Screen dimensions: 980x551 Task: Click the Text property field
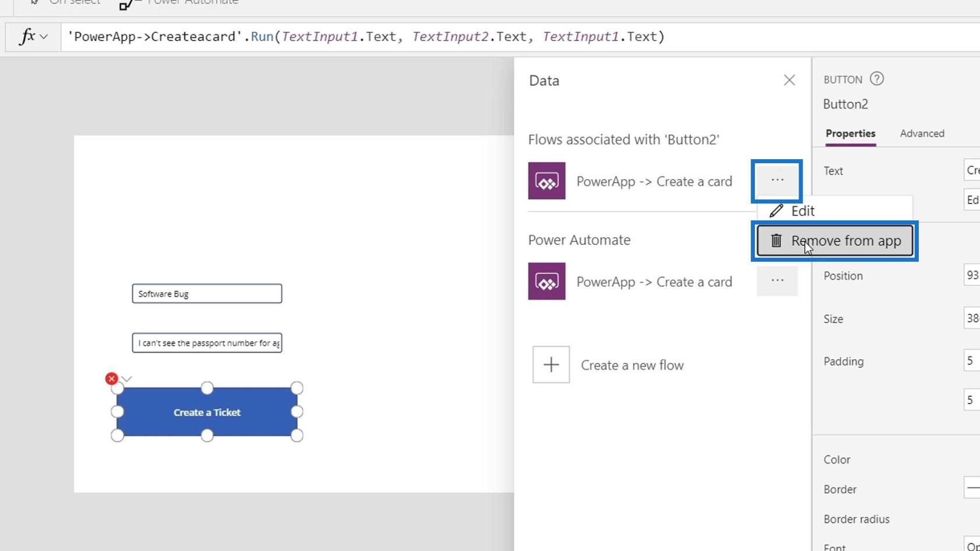tap(972, 170)
